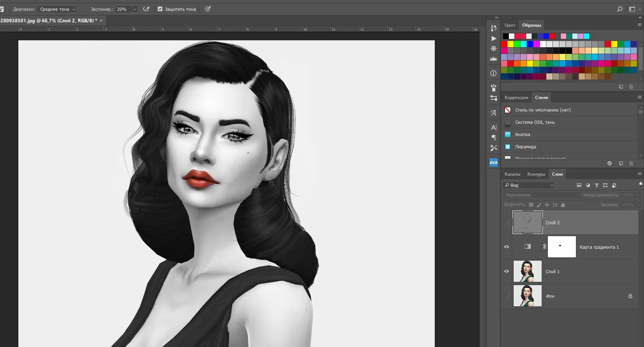Close the 280938501.jpg document tab
The height and width of the screenshot is (347, 644).
point(101,21)
